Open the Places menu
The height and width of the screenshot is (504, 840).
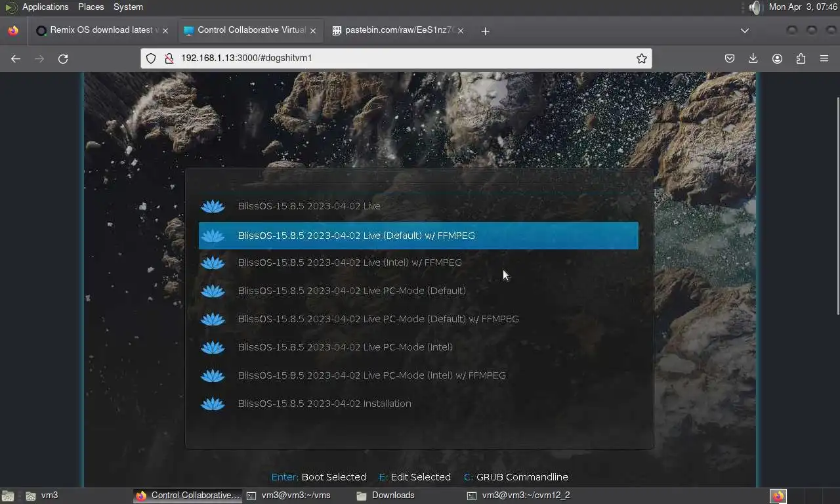tap(91, 7)
